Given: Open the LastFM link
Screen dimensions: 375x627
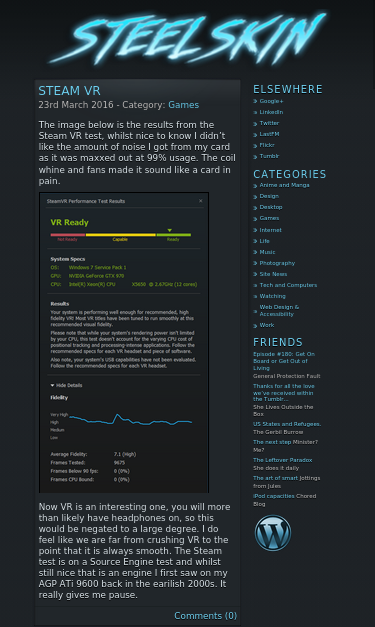Looking at the screenshot, I should (269, 134).
